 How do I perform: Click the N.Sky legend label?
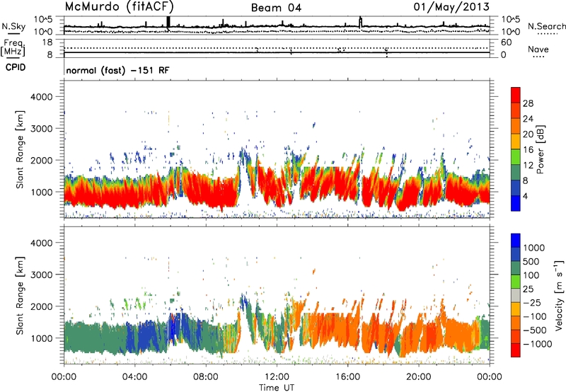click(x=13, y=26)
